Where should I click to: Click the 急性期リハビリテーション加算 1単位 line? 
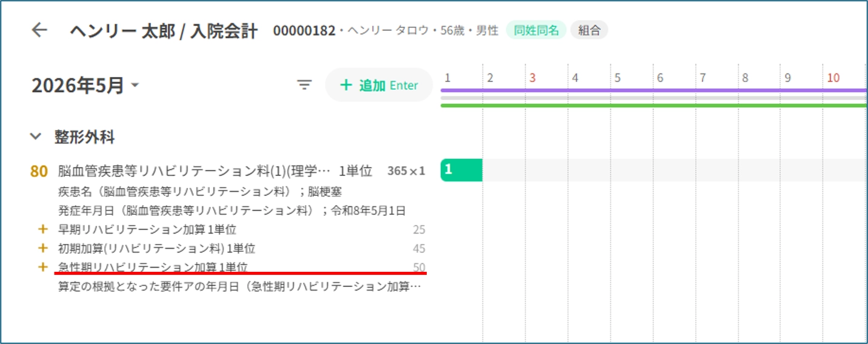tap(153, 267)
